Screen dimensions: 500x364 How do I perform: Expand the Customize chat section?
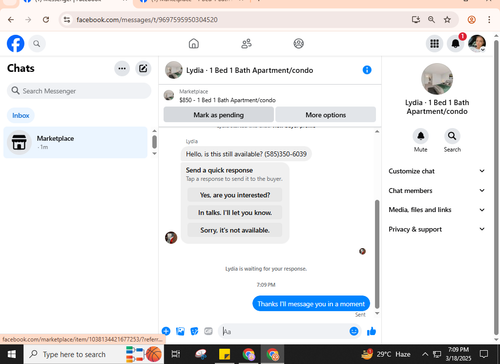[436, 171]
